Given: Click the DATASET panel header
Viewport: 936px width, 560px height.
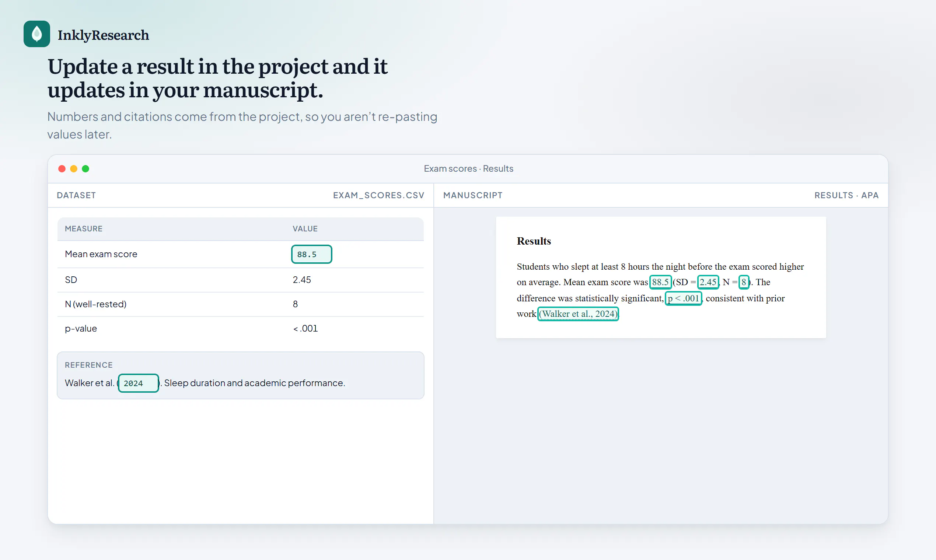Looking at the screenshot, I should [76, 195].
